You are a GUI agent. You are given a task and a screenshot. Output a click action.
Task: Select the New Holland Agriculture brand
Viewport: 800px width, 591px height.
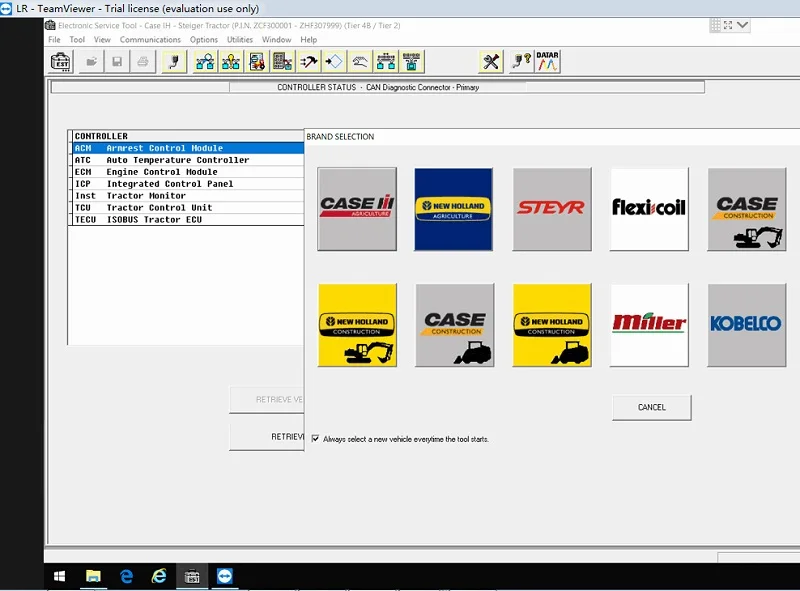pyautogui.click(x=454, y=209)
